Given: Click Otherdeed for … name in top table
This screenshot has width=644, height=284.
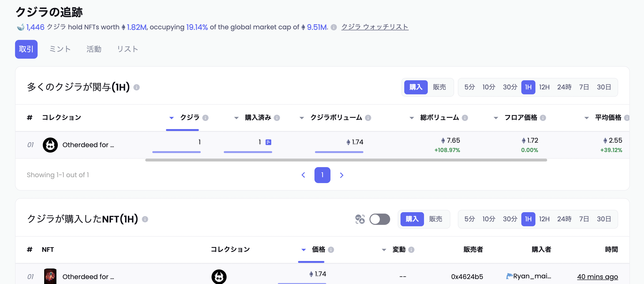Looking at the screenshot, I should 88,145.
